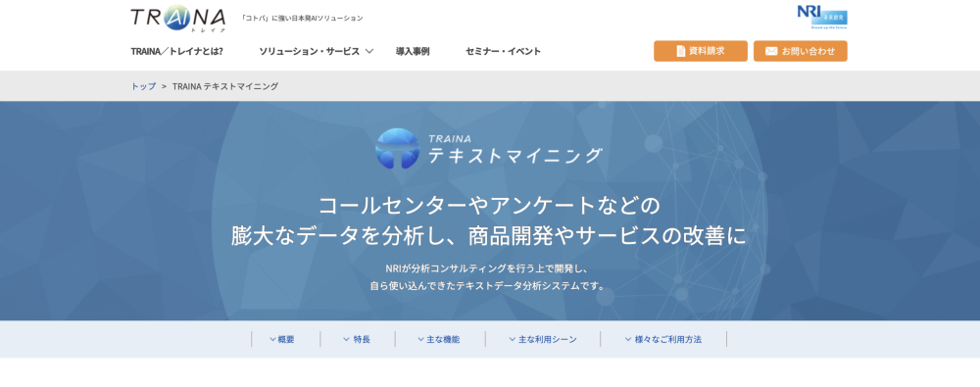
Task: Click the chevron beside 主な機能
Action: pyautogui.click(x=420, y=340)
